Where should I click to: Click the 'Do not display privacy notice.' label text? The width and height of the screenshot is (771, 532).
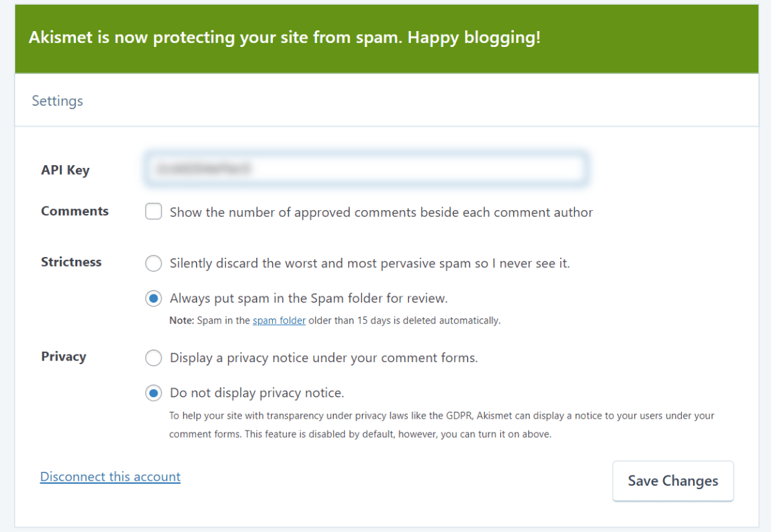coord(257,393)
